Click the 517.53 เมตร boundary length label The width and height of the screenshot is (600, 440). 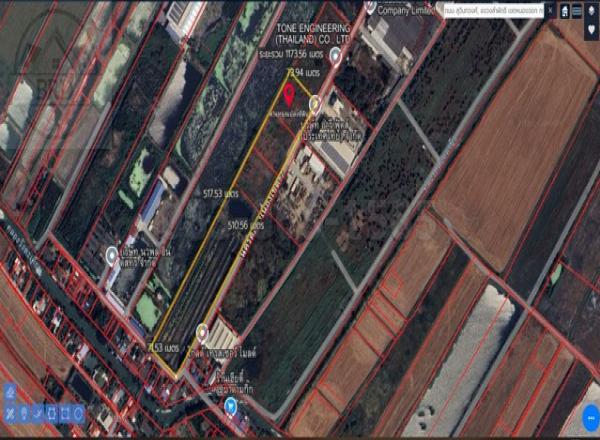(217, 192)
